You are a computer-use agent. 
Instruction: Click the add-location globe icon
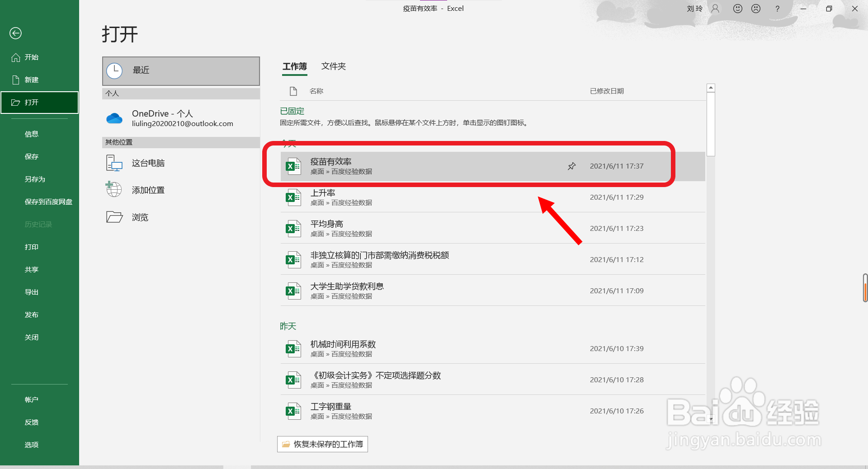[x=113, y=189]
